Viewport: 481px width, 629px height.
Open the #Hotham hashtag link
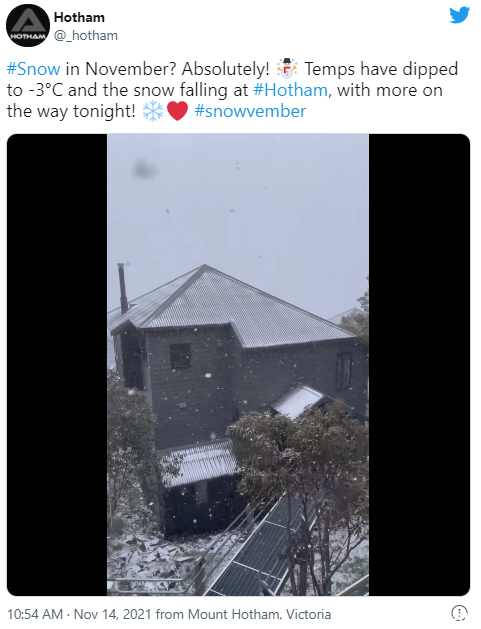coord(290,90)
